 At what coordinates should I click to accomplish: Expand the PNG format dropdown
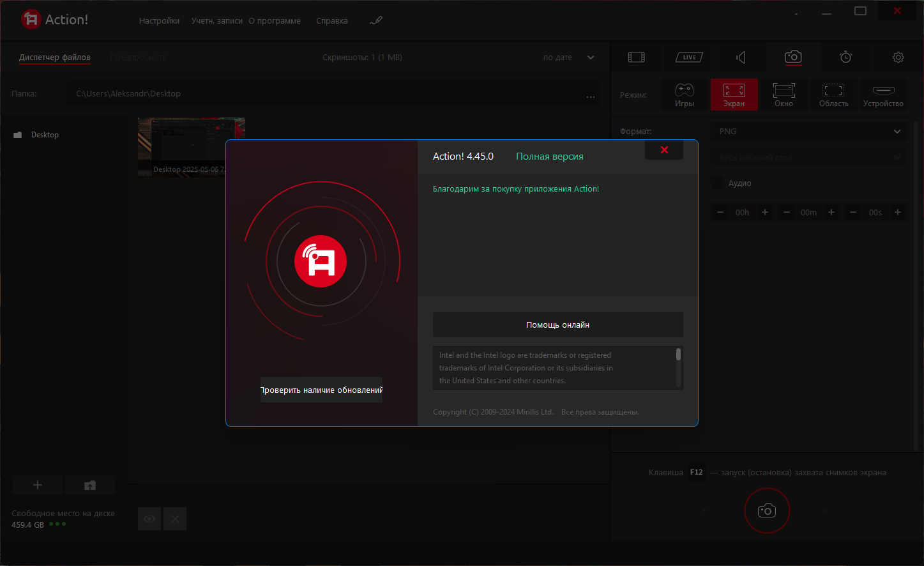click(x=809, y=131)
